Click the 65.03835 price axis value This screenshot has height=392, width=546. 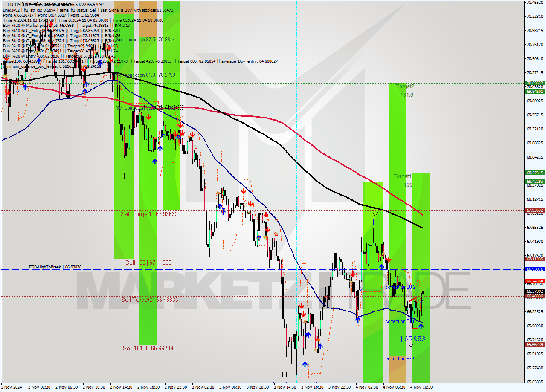[x=534, y=382]
